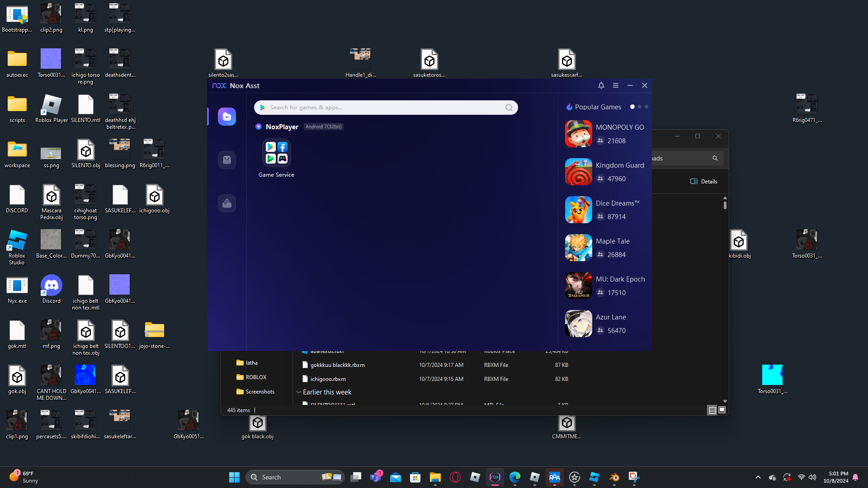The width and height of the screenshot is (868, 488).
Task: Collapse the Earlier this week group
Action: pyautogui.click(x=298, y=392)
